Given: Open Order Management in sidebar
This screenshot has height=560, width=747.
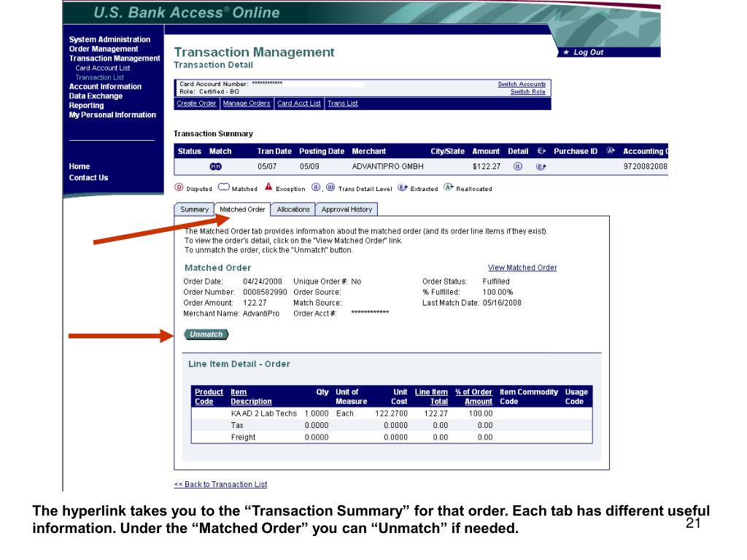Looking at the screenshot, I should pyautogui.click(x=104, y=49).
